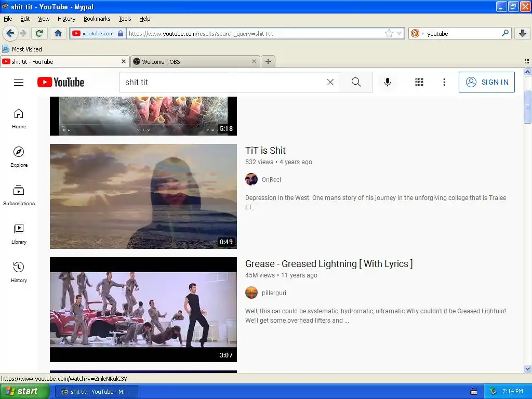List all tabs button at right of tab bar
The image size is (532, 399).
tap(527, 61)
